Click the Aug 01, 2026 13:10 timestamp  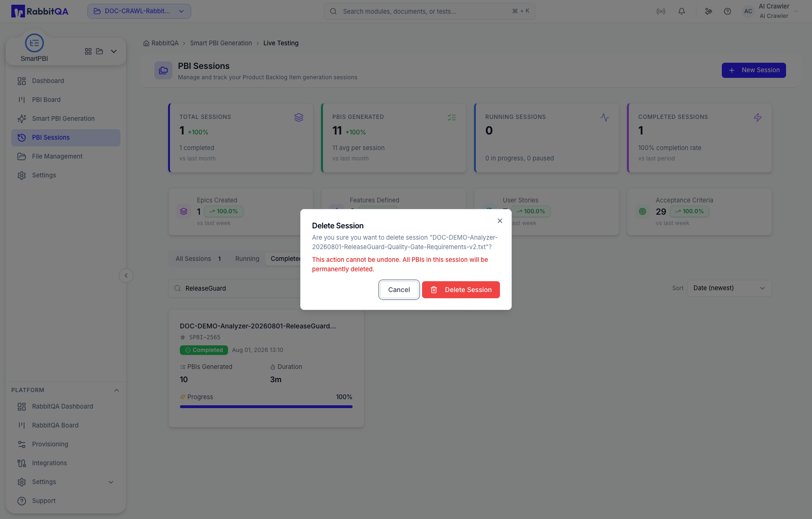pos(258,350)
